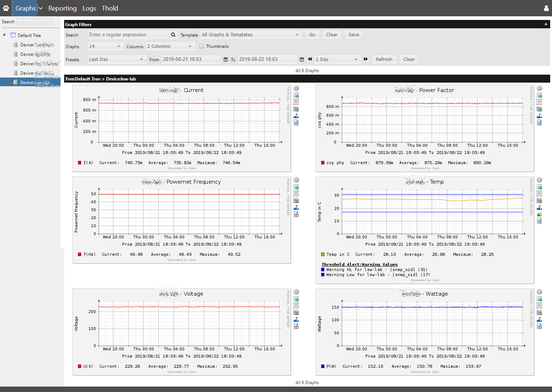Open the From date calendar picker
552x392 pixels.
225,59
